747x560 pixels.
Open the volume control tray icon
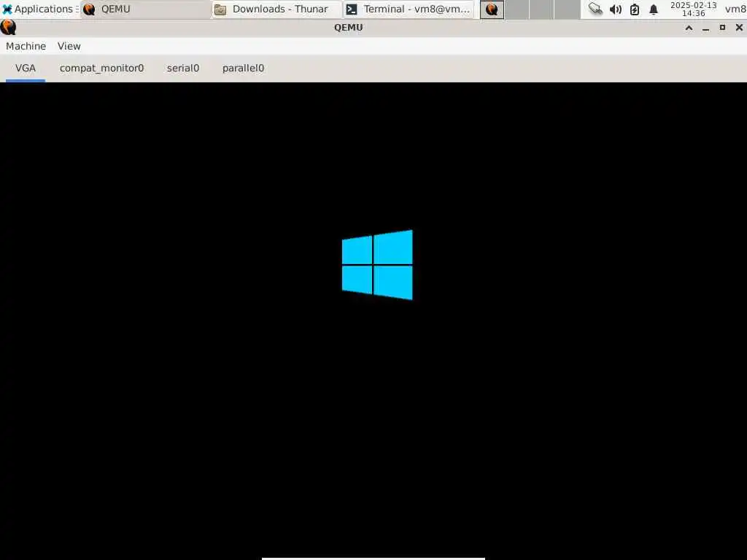click(616, 9)
